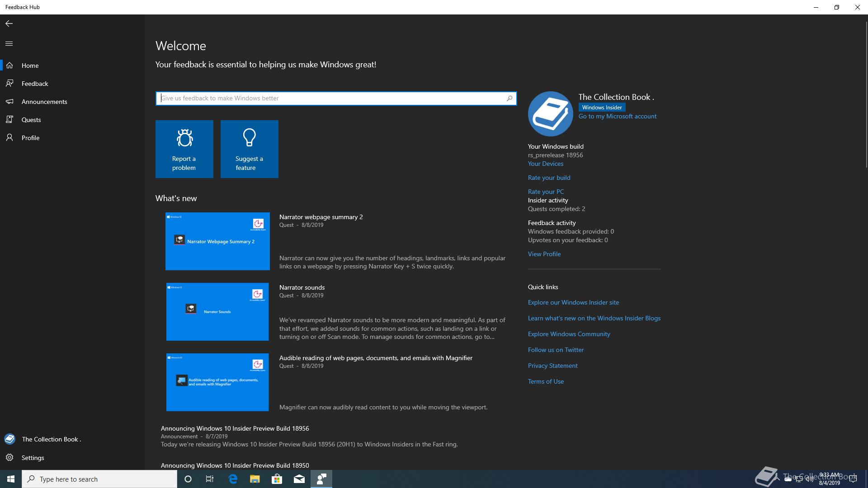
Task: Open Task View from taskbar
Action: coord(210,479)
